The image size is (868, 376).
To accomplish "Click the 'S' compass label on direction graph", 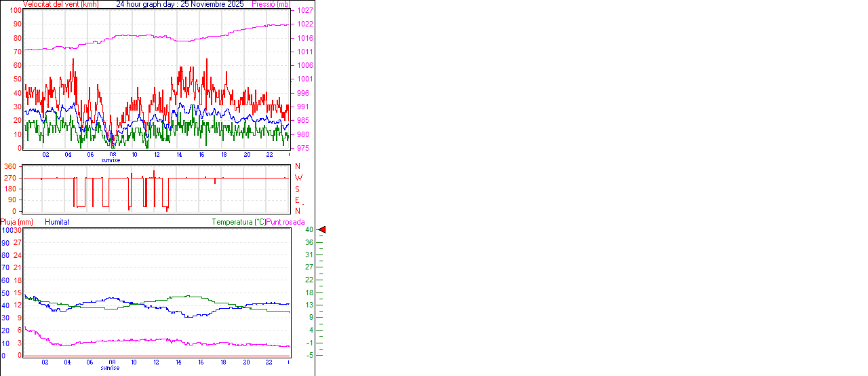I will [298, 189].
